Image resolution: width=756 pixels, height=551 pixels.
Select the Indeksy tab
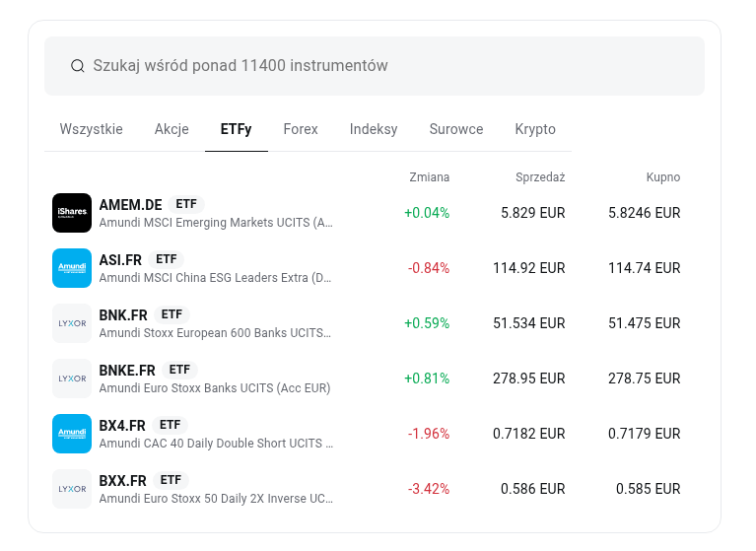[x=374, y=129]
